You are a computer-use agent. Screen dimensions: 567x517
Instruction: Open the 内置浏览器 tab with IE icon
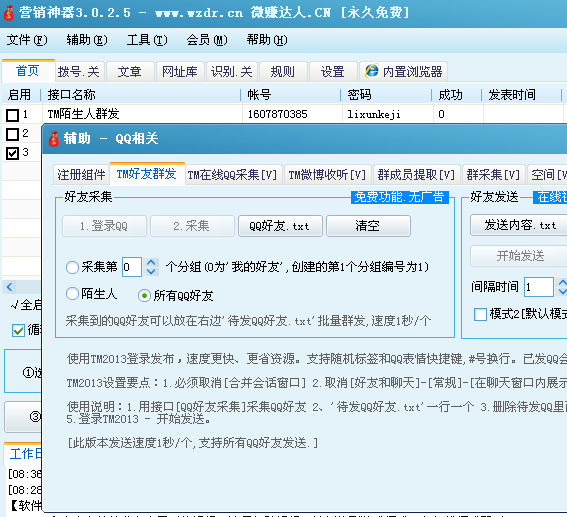(x=404, y=71)
